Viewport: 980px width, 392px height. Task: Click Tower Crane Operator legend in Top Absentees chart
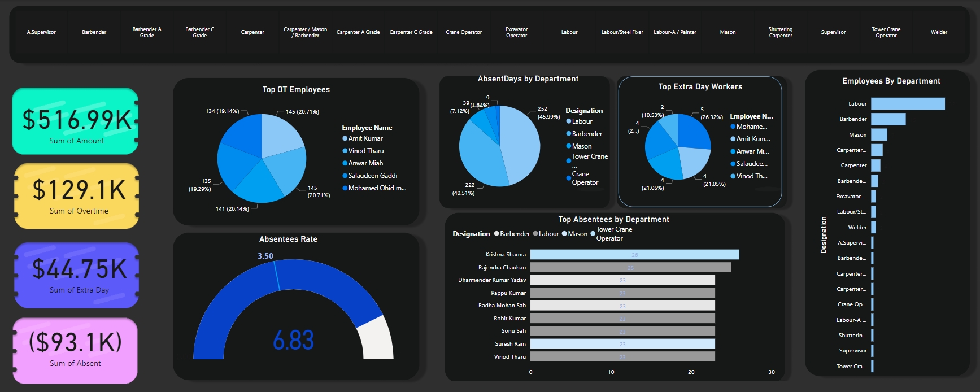pyautogui.click(x=593, y=234)
